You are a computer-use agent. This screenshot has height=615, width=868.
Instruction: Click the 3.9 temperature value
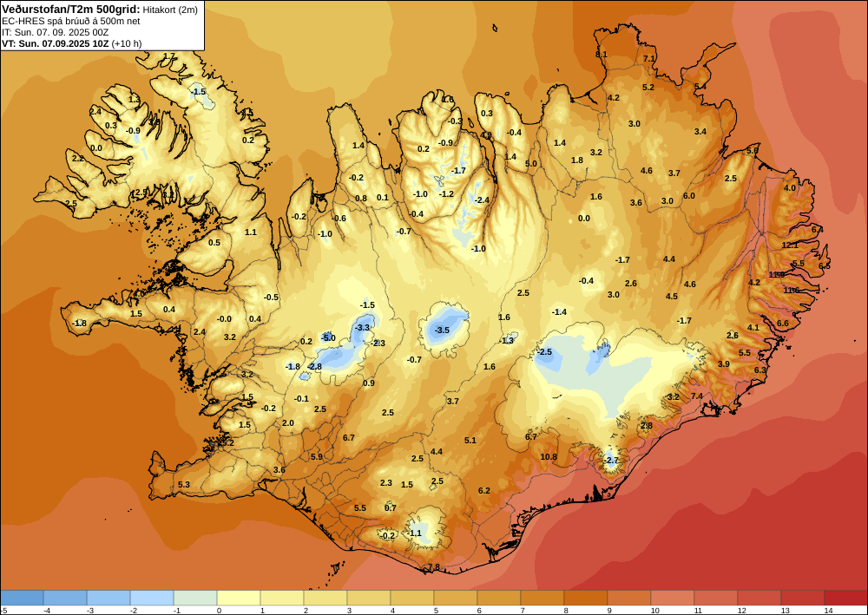pos(724,364)
